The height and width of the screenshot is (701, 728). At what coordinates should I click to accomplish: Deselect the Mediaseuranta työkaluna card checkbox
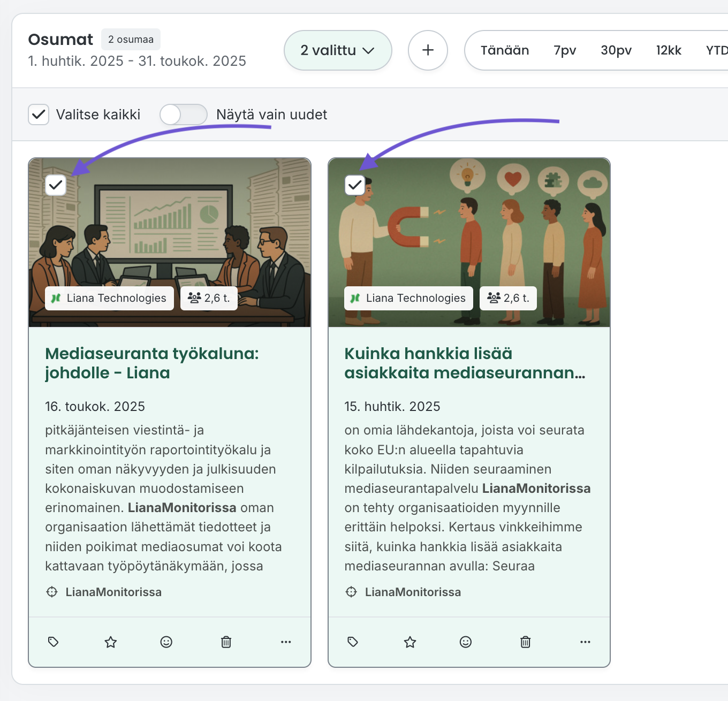pyautogui.click(x=56, y=185)
